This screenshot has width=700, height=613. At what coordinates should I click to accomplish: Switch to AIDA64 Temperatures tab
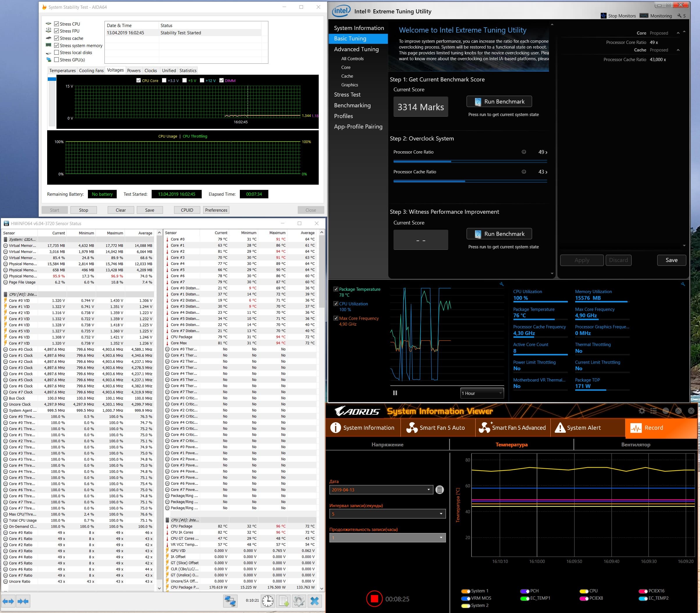point(62,70)
